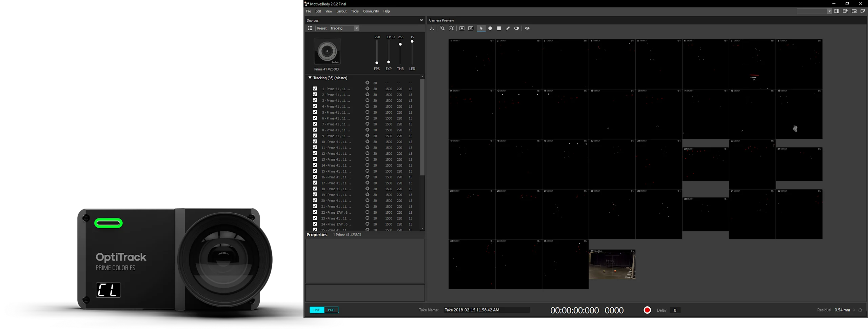Click settings icon on camera 8 preview tile
This screenshot has height=329, width=868.
(x=820, y=41)
